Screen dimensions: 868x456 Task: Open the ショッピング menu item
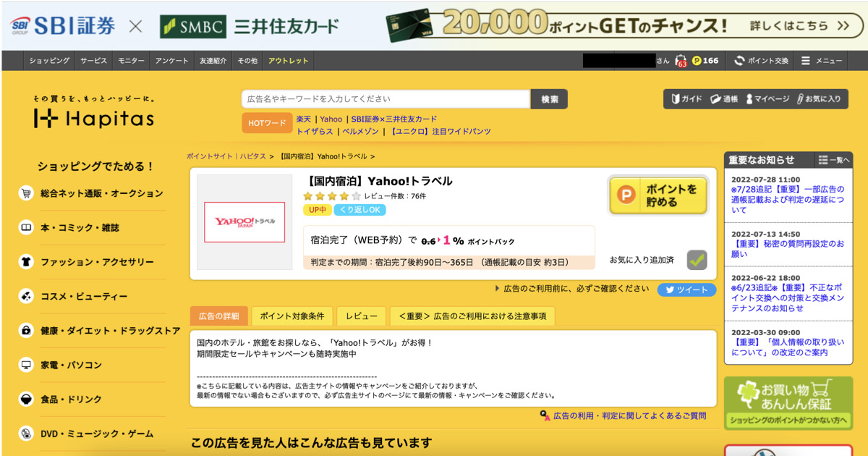49,61
